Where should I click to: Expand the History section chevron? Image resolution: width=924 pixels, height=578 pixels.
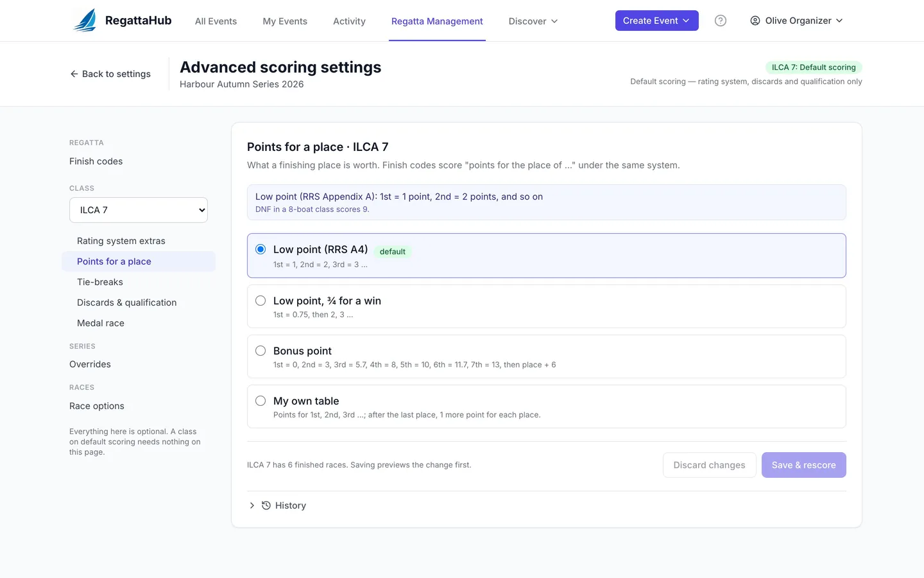pyautogui.click(x=252, y=505)
